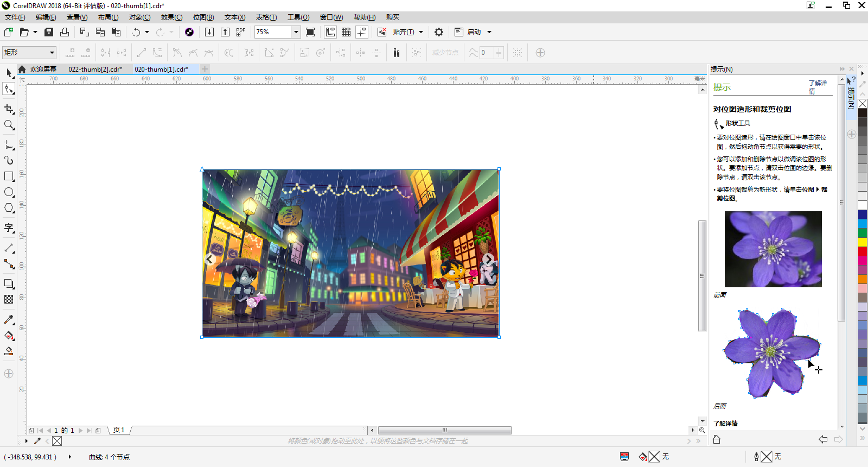Click the Export icon
Image resolution: width=868 pixels, height=467 pixels.
click(x=225, y=32)
